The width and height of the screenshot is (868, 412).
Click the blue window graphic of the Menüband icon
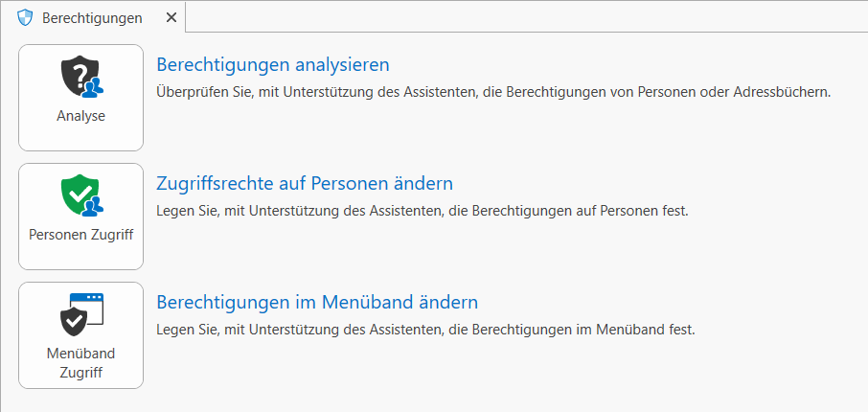[x=88, y=308]
